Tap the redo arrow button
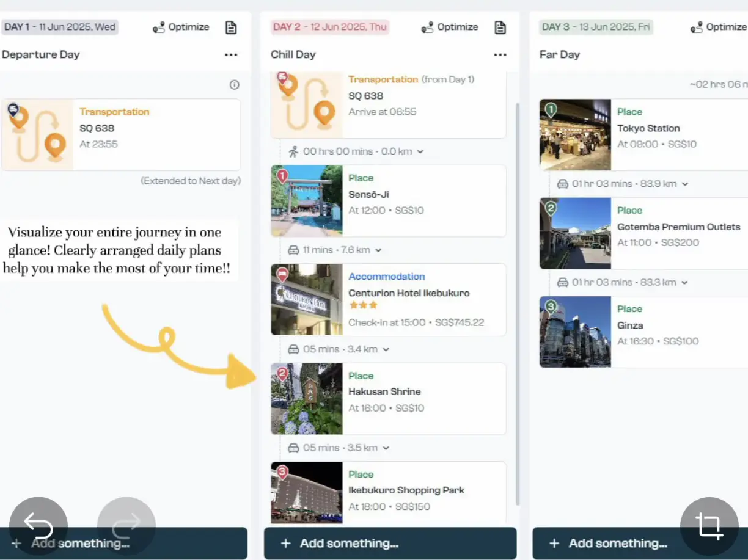Viewport: 748px width, 560px height. (x=127, y=526)
